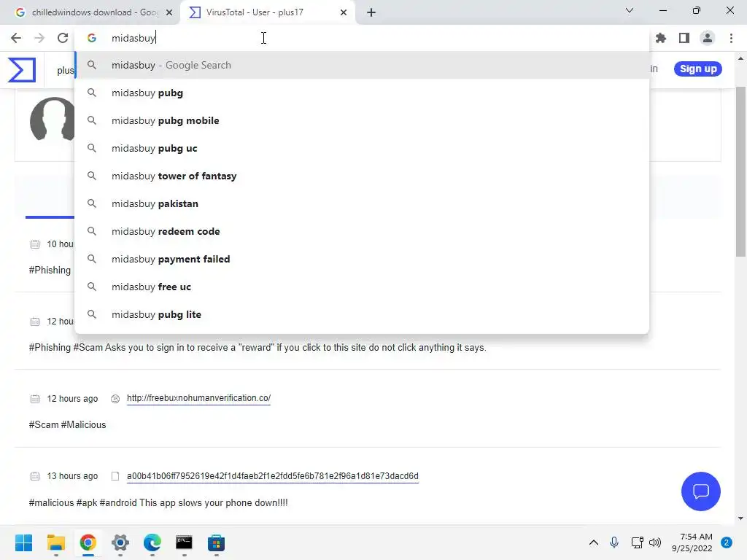Click the file icon beside the hash link

click(115, 476)
